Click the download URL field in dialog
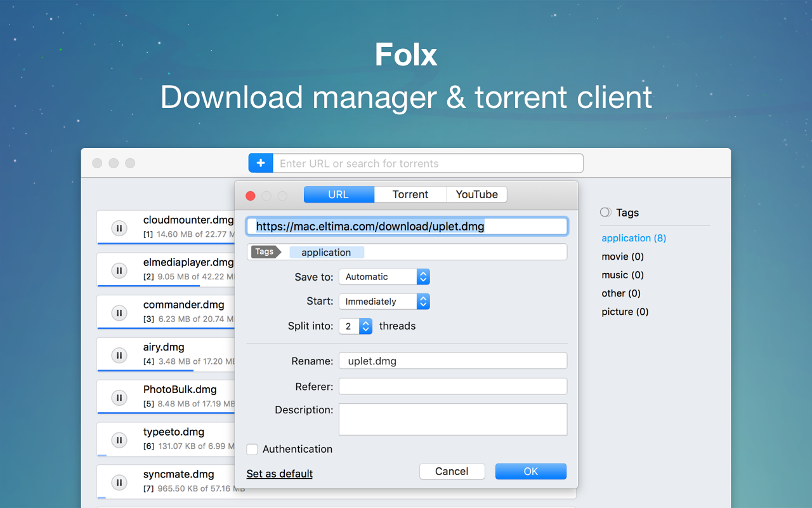This screenshot has height=508, width=812. pos(407,226)
